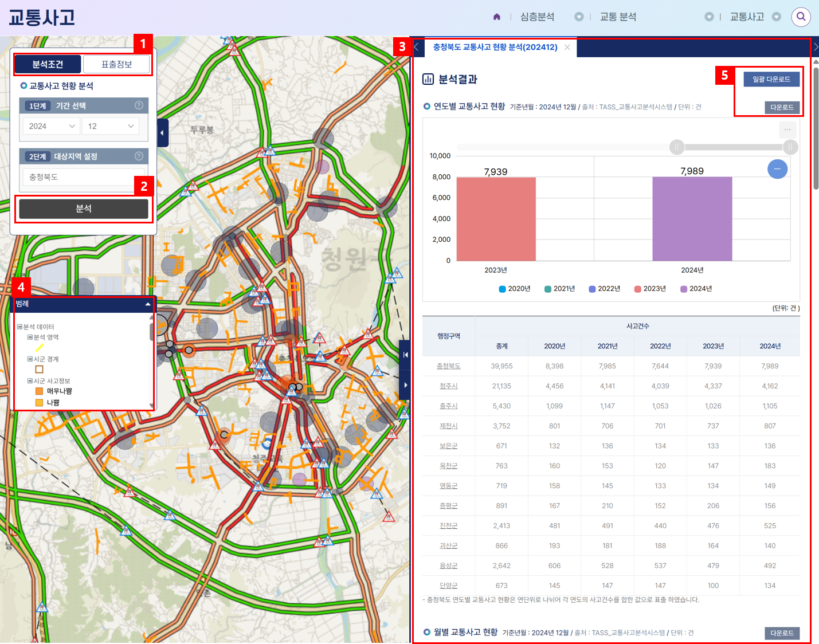Click the 일괄 다운로드 button
The width and height of the screenshot is (819, 644).
point(771,79)
